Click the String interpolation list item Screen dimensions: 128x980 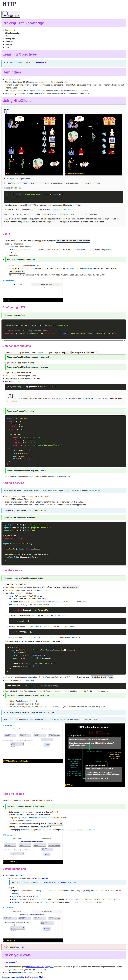coord(13,33)
